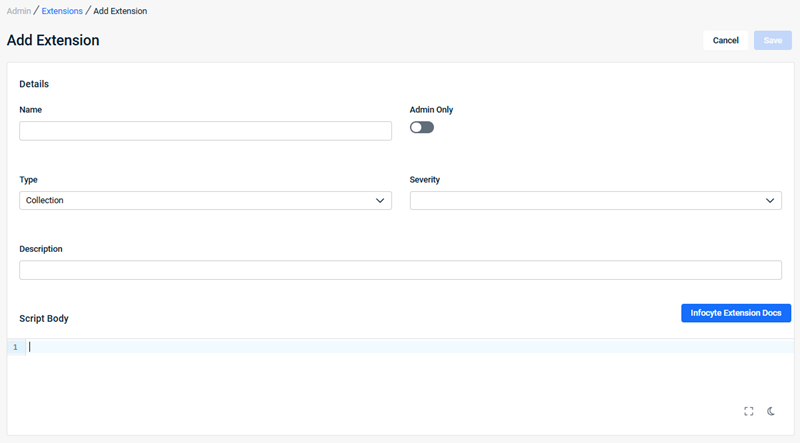The image size is (800, 443).
Task: Click into the Description input box
Action: pos(400,270)
